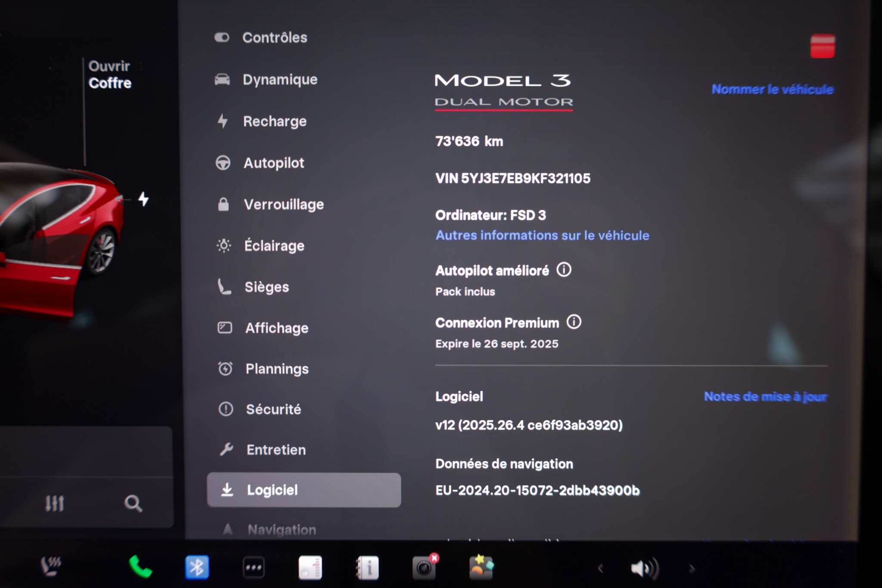882x588 pixels.
Task: Open Notes de mise à jour
Action: (766, 396)
